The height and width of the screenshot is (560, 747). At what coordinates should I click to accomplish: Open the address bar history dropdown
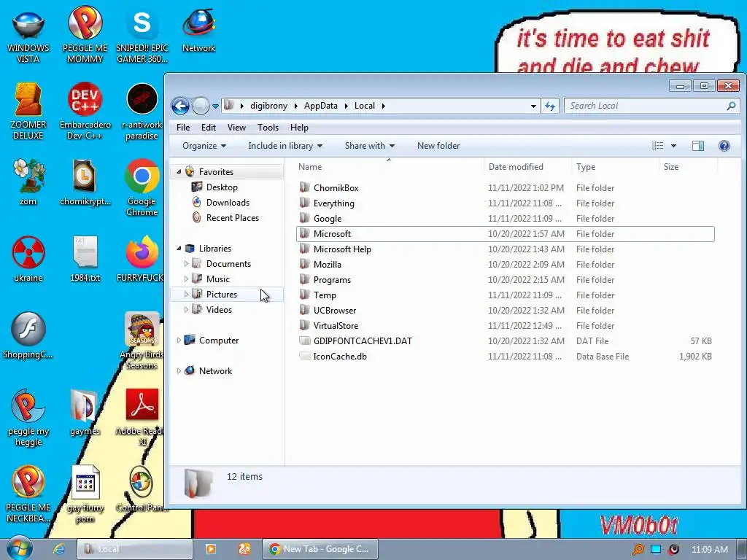533,106
